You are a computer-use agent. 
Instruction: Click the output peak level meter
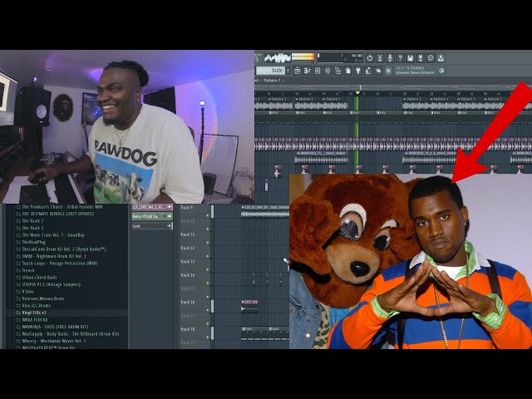point(303,57)
